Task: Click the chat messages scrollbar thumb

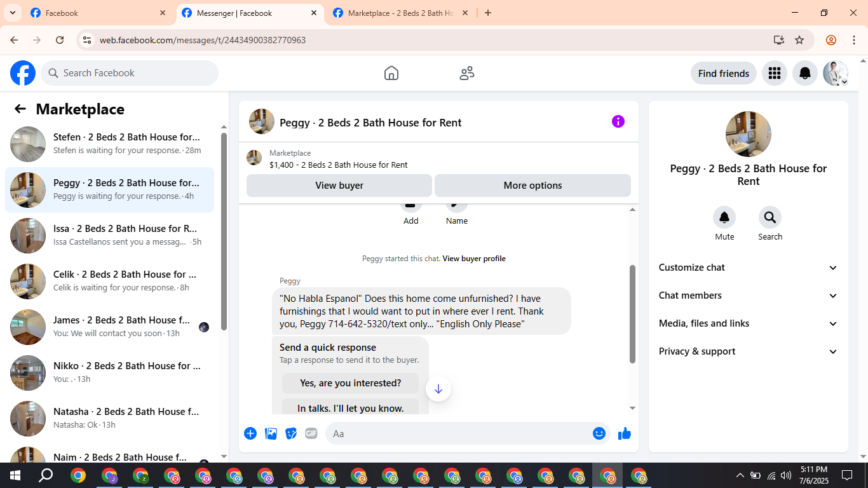Action: [632, 314]
